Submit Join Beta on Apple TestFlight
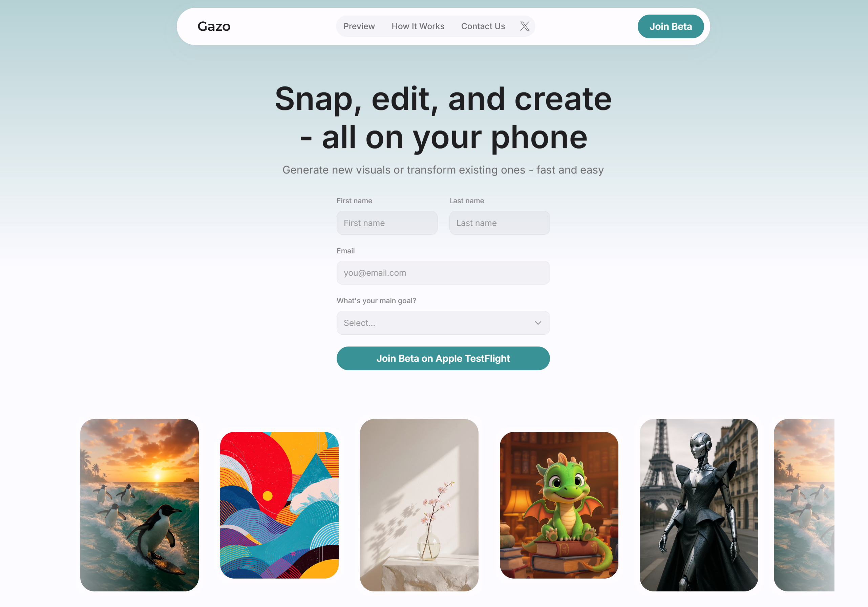 pyautogui.click(x=443, y=358)
